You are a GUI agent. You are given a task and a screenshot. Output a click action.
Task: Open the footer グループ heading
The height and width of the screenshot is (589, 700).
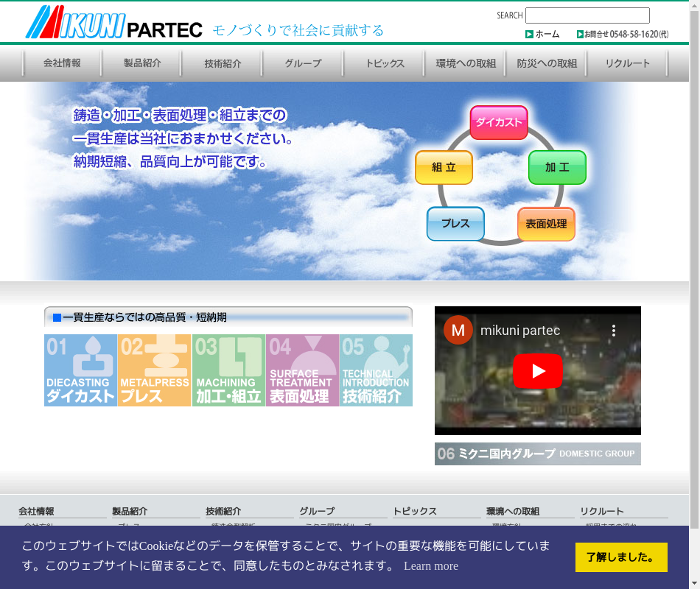[317, 512]
